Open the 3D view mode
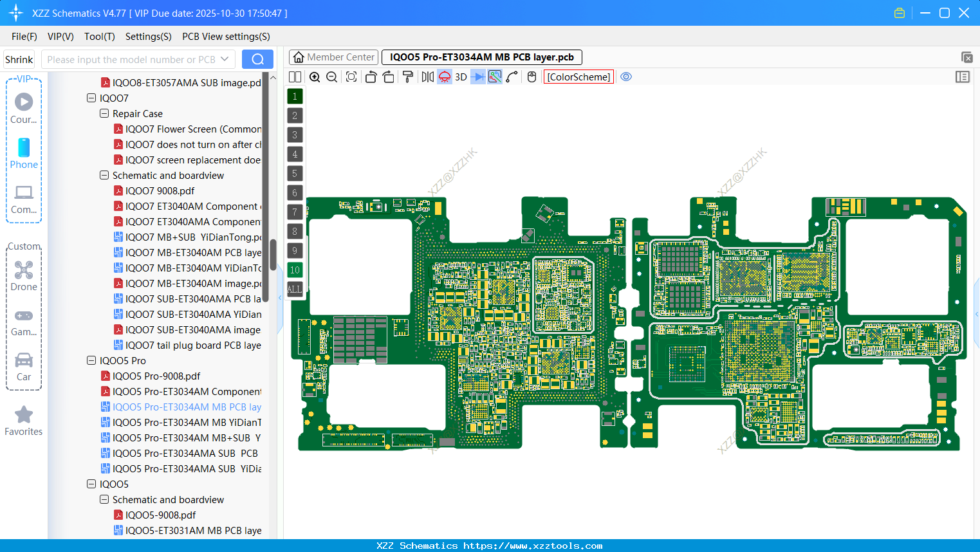The height and width of the screenshot is (552, 980). click(461, 77)
